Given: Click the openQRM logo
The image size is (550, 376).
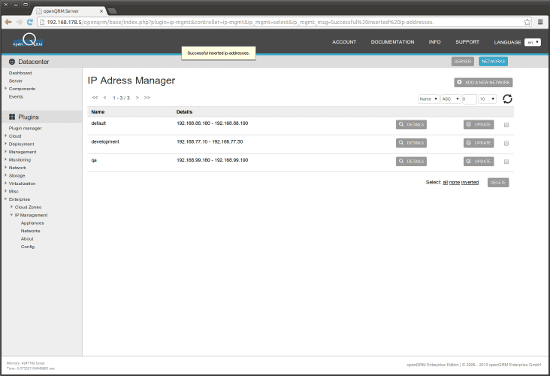Looking at the screenshot, I should (28, 41).
